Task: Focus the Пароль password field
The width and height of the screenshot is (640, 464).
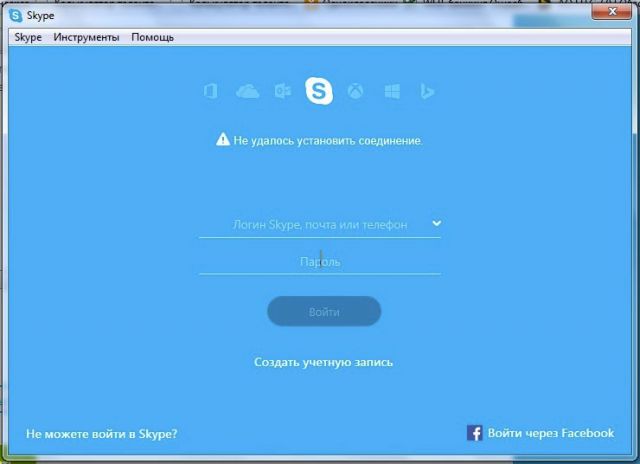Action: pyautogui.click(x=320, y=262)
